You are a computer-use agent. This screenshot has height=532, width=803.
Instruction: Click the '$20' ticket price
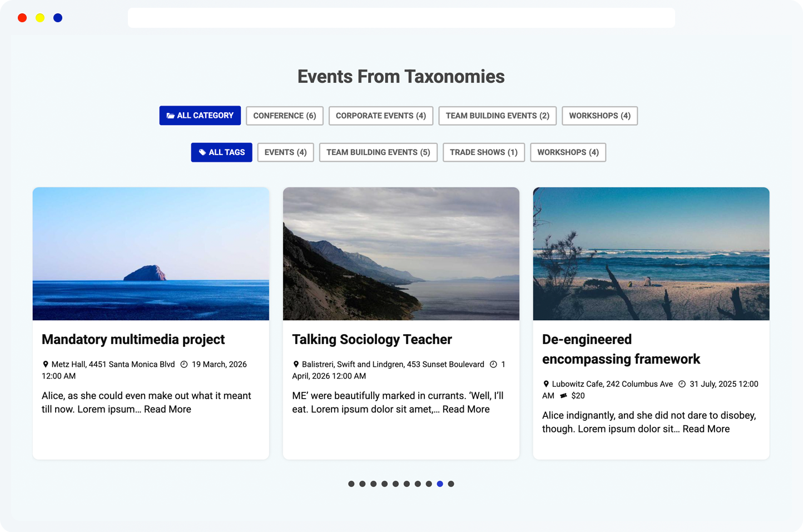point(578,396)
